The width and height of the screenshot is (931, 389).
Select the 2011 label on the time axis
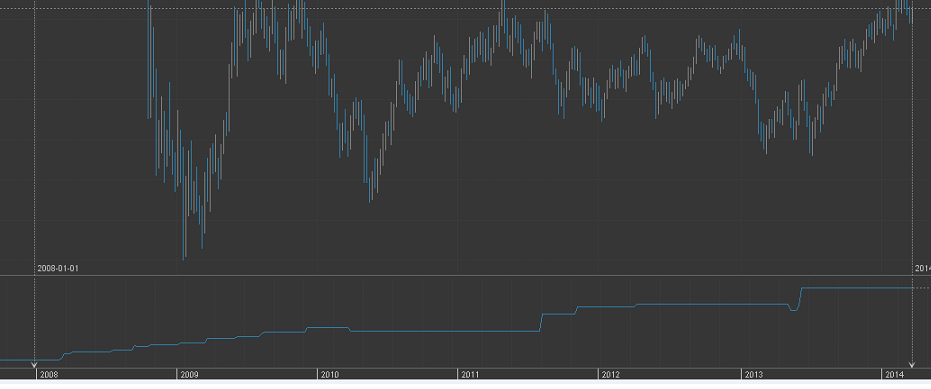click(x=470, y=375)
